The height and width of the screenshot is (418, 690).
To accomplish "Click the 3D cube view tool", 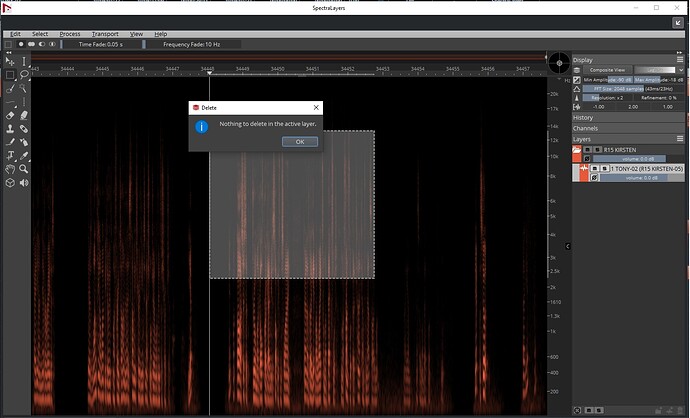I will click(10, 183).
